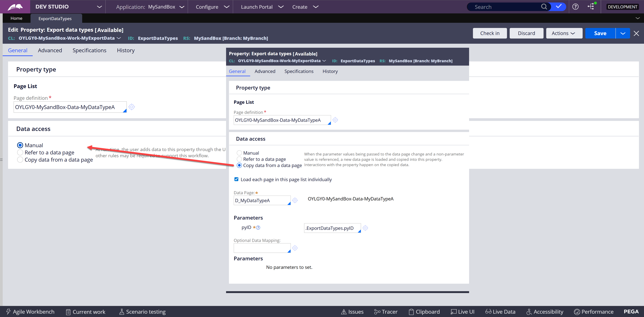Select Copy data from a data page in main form
Image resolution: width=644 pixels, height=317 pixels.
[x=20, y=160]
